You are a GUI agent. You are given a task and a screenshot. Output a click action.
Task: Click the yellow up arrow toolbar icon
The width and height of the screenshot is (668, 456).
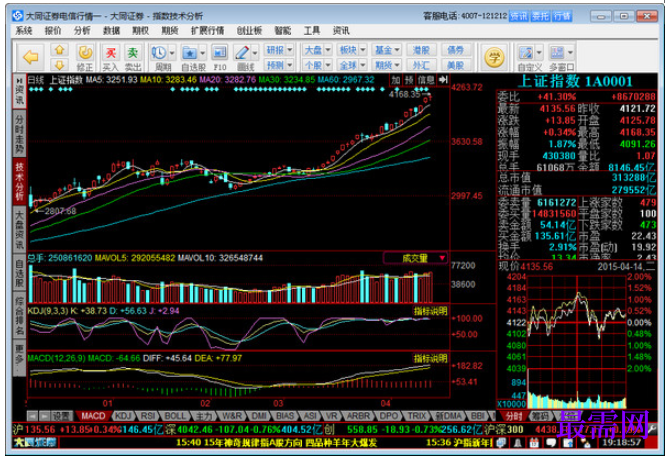tap(59, 50)
